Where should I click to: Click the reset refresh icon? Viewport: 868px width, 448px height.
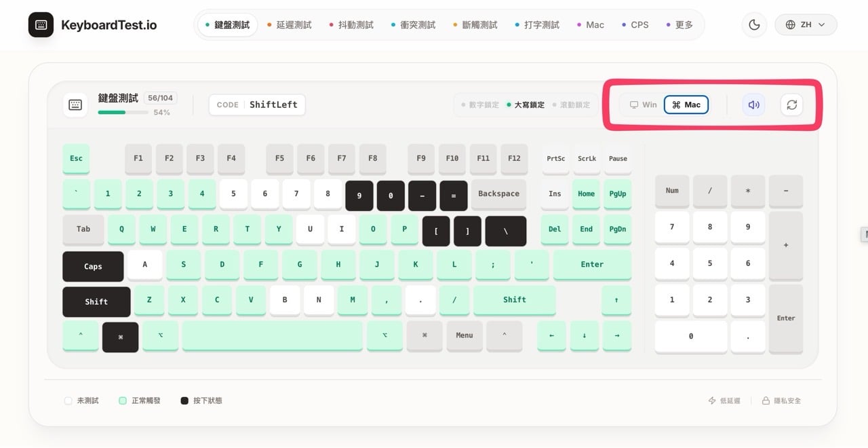(791, 105)
